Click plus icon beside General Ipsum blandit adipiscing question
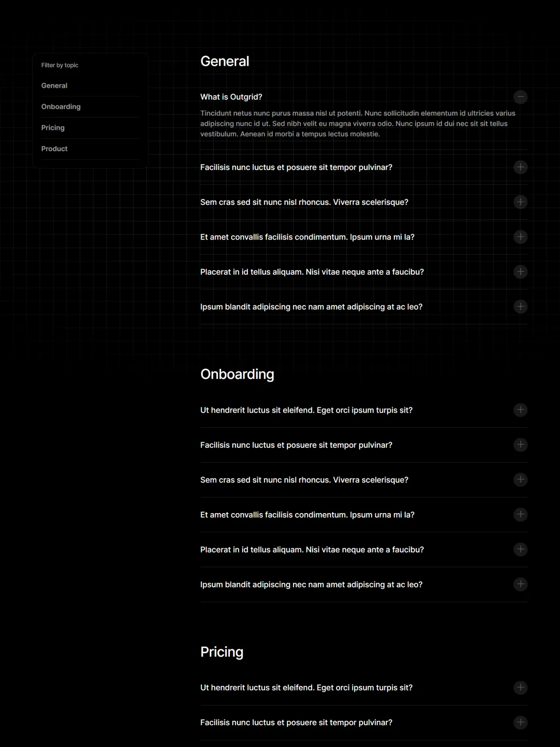The width and height of the screenshot is (560, 747). [x=520, y=307]
